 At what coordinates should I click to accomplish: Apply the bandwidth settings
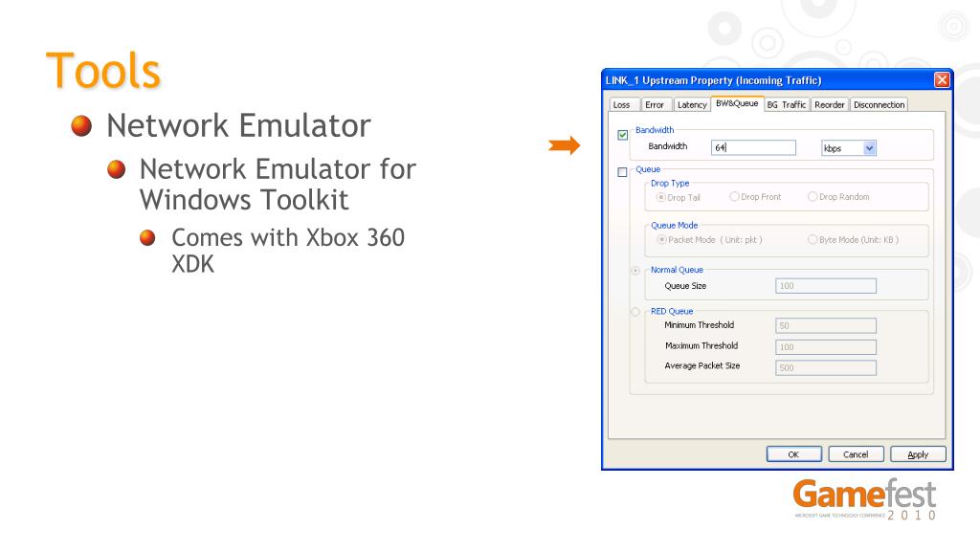[918, 454]
